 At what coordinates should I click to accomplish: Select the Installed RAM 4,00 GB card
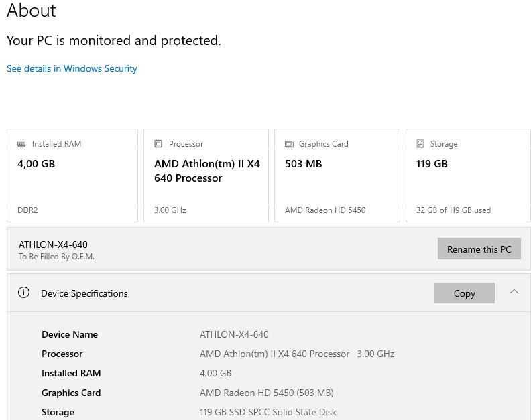[72, 176]
